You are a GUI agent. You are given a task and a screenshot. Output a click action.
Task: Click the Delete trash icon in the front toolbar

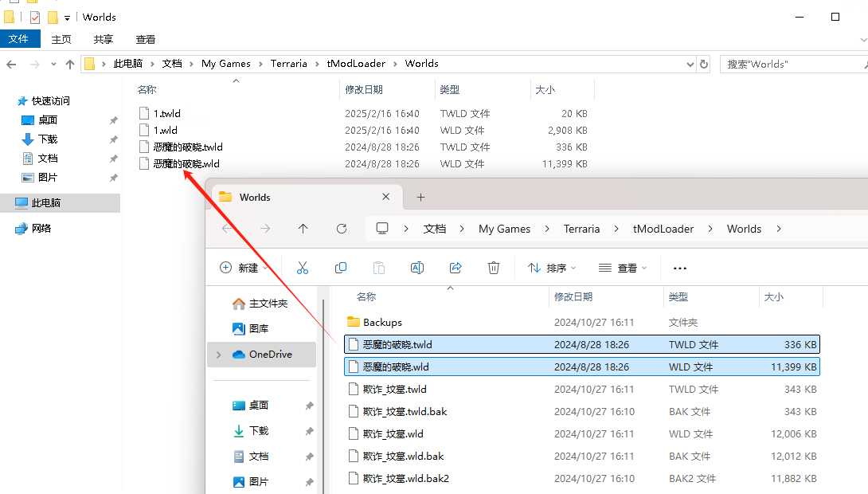pos(493,268)
